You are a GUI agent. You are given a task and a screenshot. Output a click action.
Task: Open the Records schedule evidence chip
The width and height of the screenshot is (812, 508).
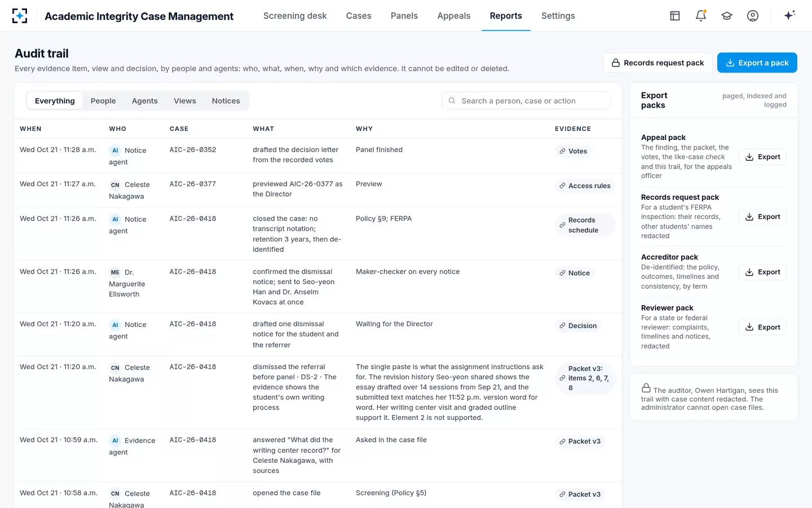click(x=585, y=225)
